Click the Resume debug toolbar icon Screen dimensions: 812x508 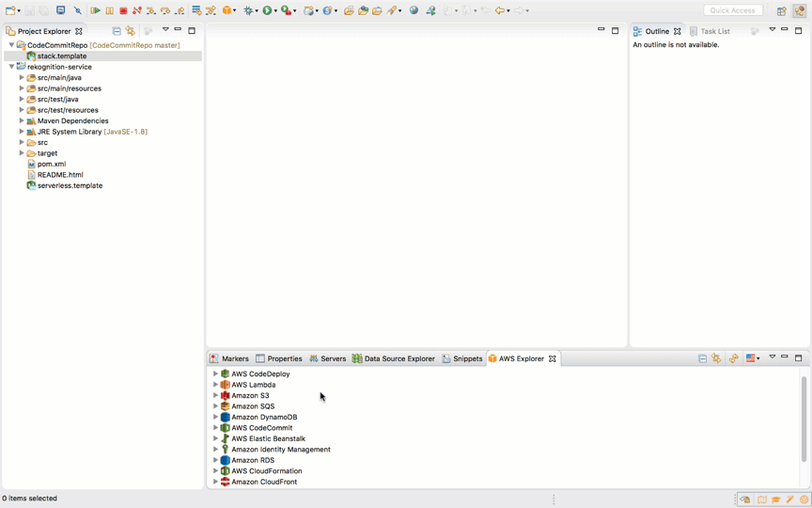click(95, 10)
